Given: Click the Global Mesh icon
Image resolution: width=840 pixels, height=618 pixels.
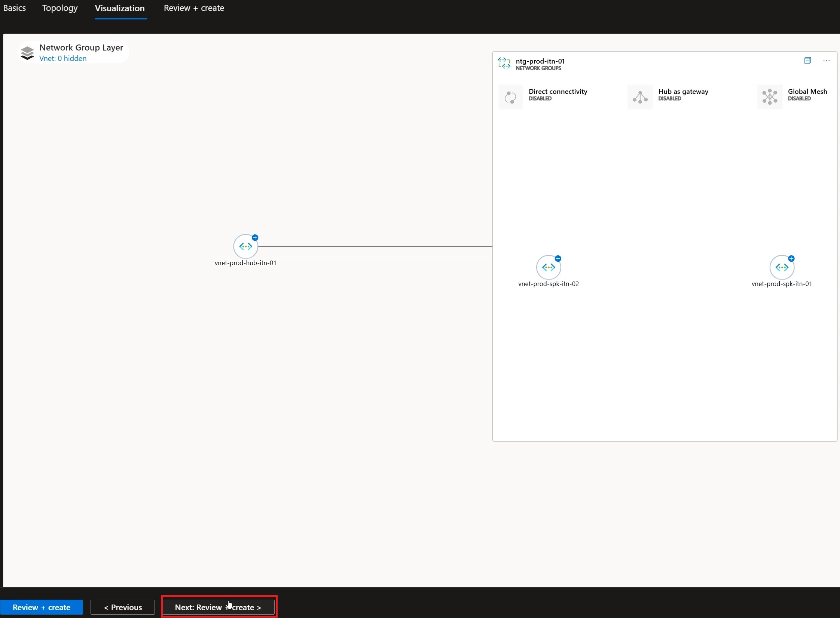Looking at the screenshot, I should 770,97.
